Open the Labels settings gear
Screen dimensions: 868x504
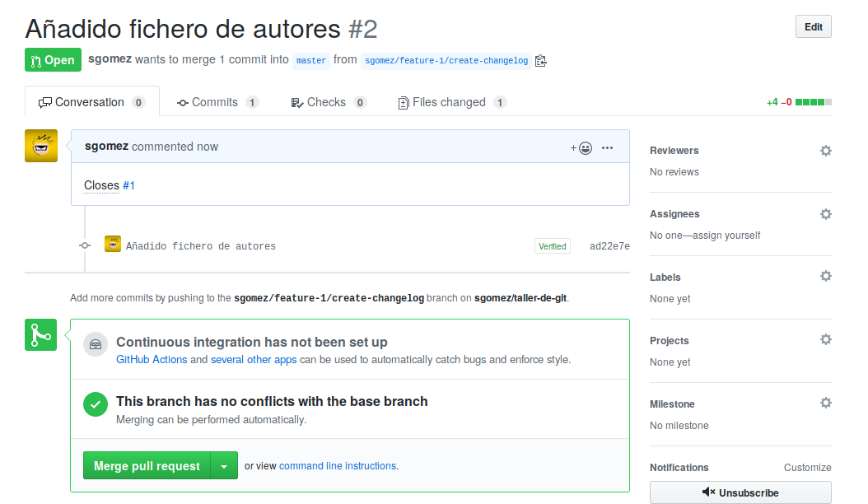(x=825, y=276)
